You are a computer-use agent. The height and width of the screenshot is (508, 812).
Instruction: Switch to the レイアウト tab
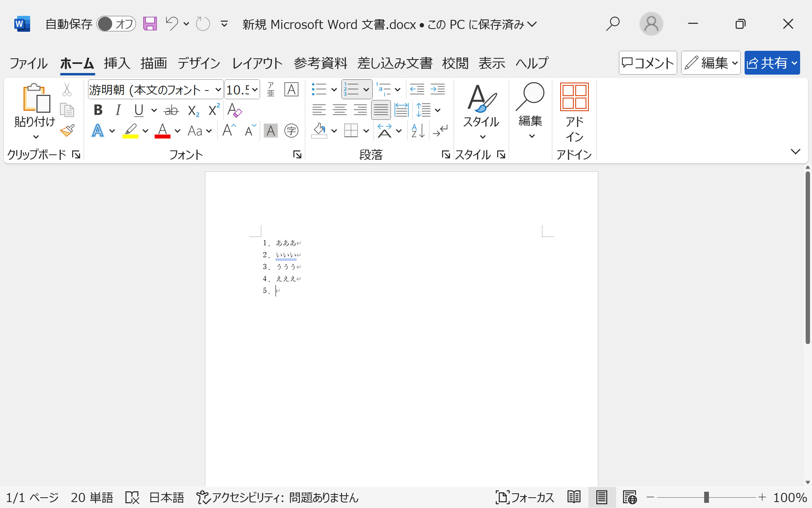click(257, 63)
